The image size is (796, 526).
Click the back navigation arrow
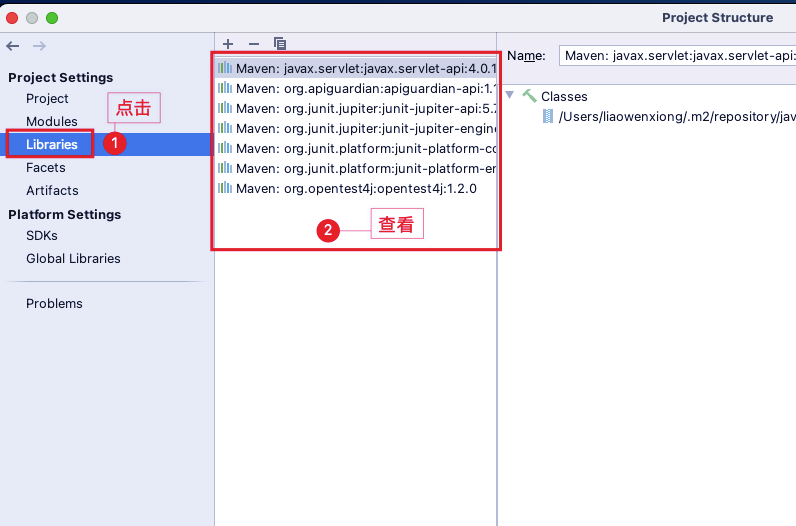(13, 46)
